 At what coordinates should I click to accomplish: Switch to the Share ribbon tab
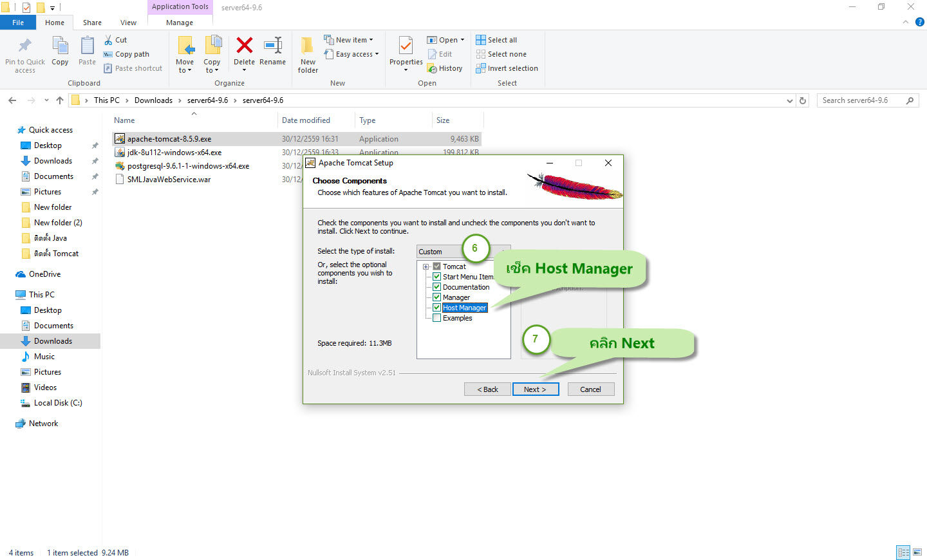pos(92,23)
